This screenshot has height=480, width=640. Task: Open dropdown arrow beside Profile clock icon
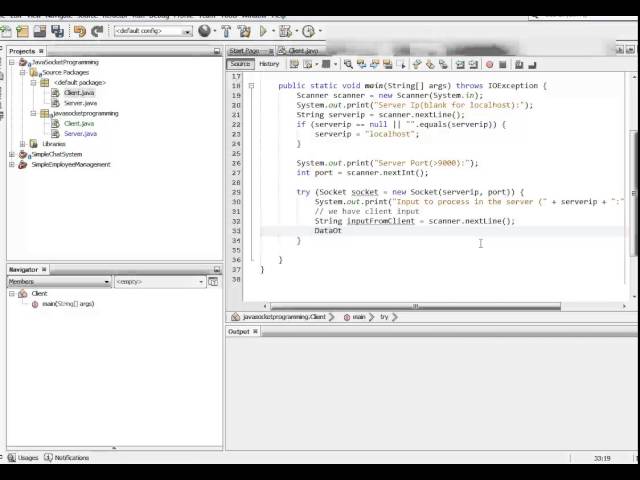coord(320,31)
